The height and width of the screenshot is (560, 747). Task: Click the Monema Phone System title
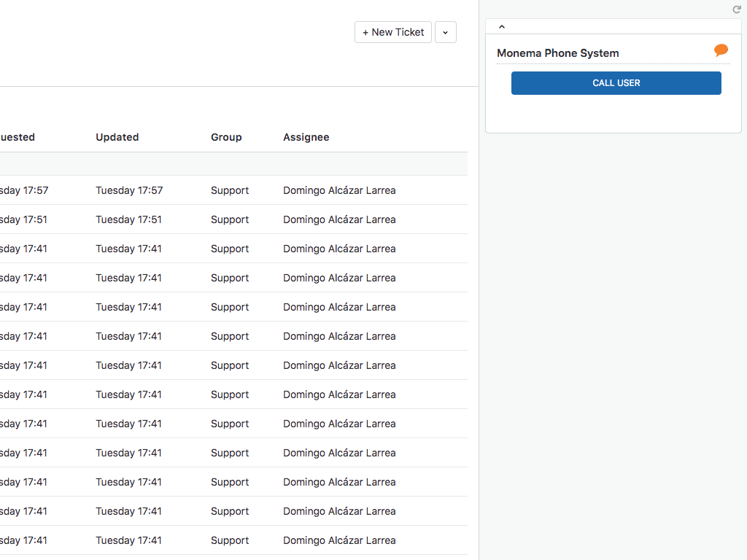(557, 53)
